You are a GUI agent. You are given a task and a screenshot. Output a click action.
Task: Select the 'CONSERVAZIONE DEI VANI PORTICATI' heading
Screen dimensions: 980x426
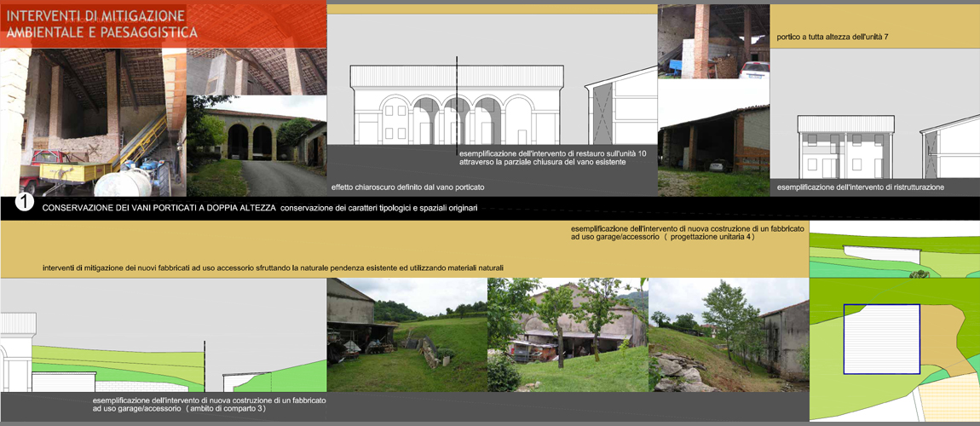[159, 208]
